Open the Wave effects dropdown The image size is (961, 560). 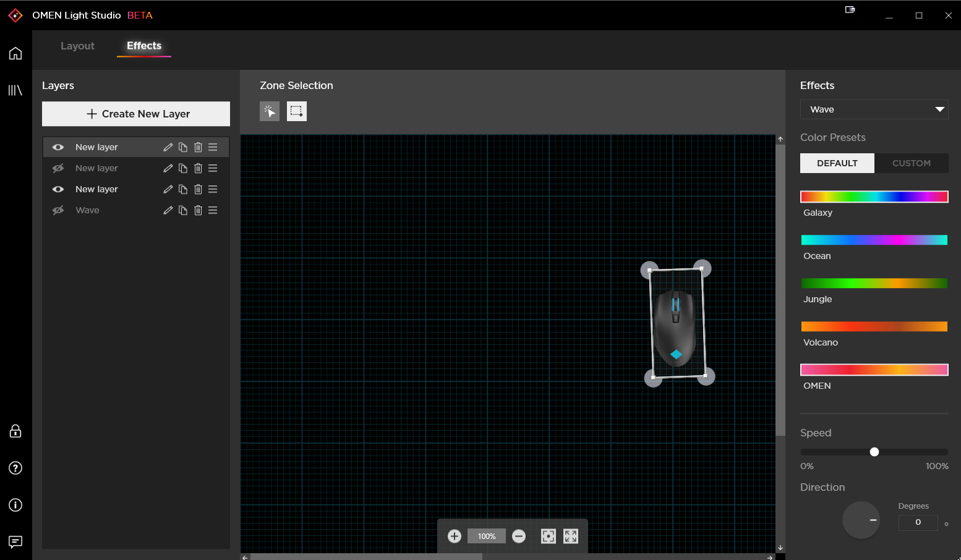coord(874,109)
